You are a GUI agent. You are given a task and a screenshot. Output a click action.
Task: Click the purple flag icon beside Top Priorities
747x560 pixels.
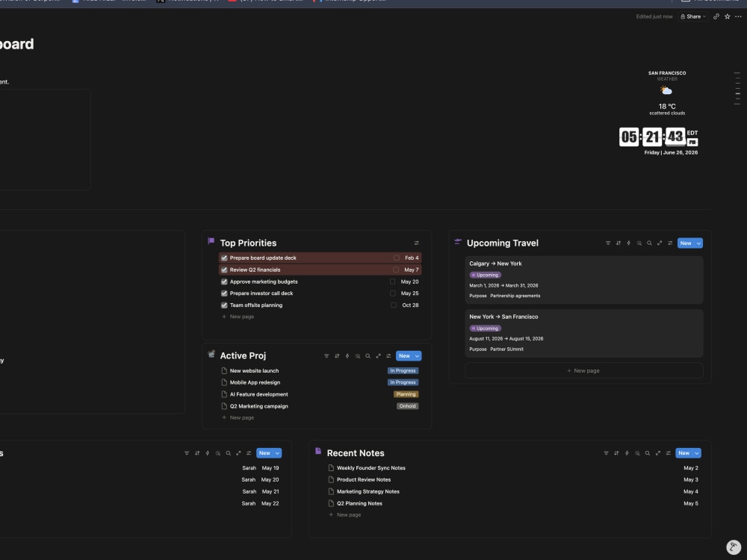pyautogui.click(x=211, y=241)
